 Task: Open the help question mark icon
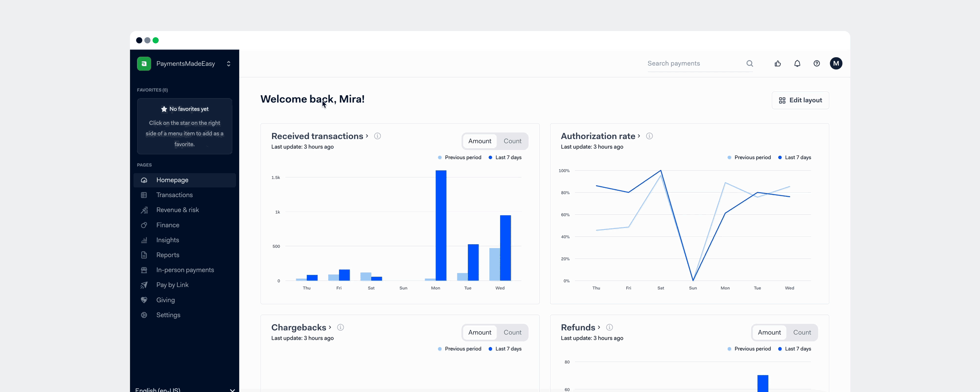pyautogui.click(x=817, y=63)
